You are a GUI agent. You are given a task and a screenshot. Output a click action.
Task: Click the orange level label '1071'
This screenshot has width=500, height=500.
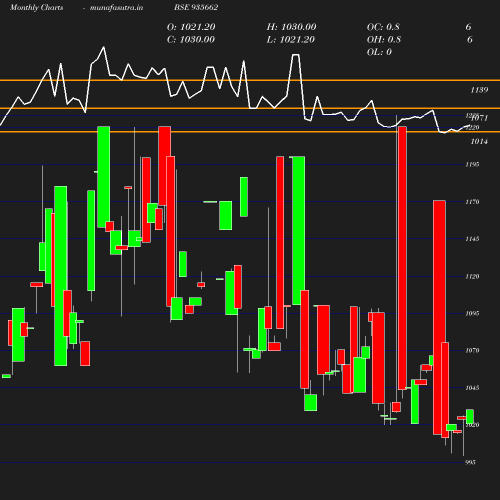coord(480,118)
